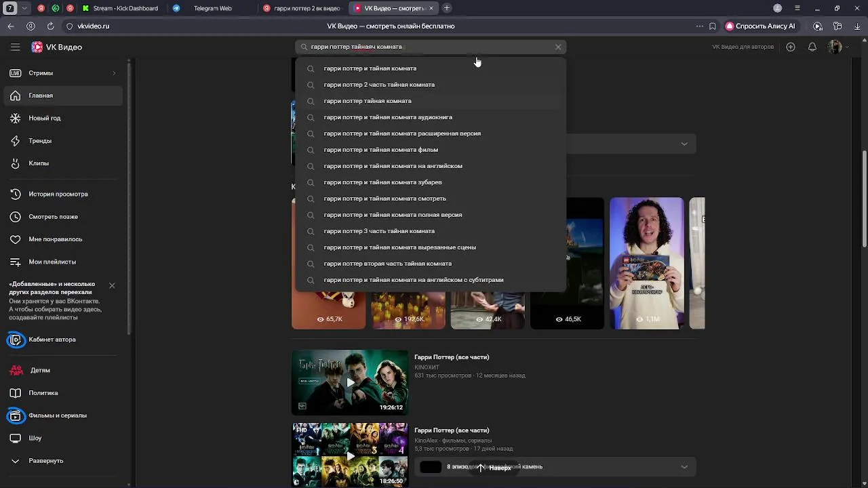Select suggestion 'гарри поттер вторая часть тайная комната'
This screenshot has width=868, height=488.
(x=430, y=264)
